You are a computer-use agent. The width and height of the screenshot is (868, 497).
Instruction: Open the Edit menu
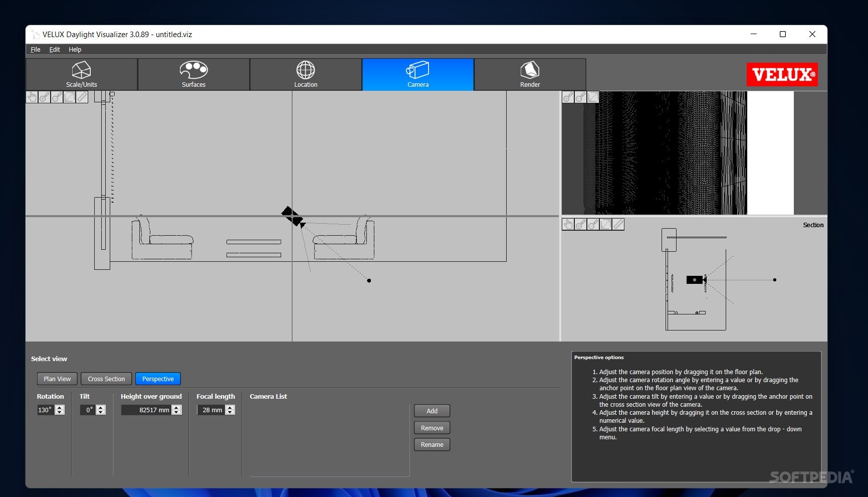click(55, 49)
